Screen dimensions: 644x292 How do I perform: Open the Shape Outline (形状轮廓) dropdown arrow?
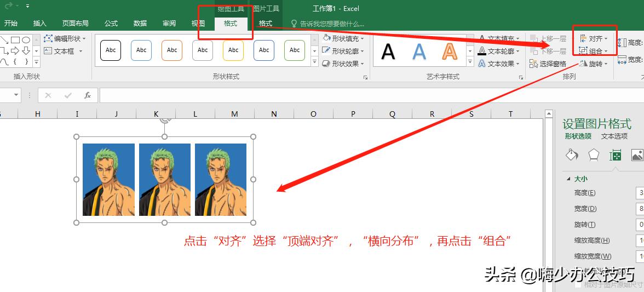coord(363,51)
